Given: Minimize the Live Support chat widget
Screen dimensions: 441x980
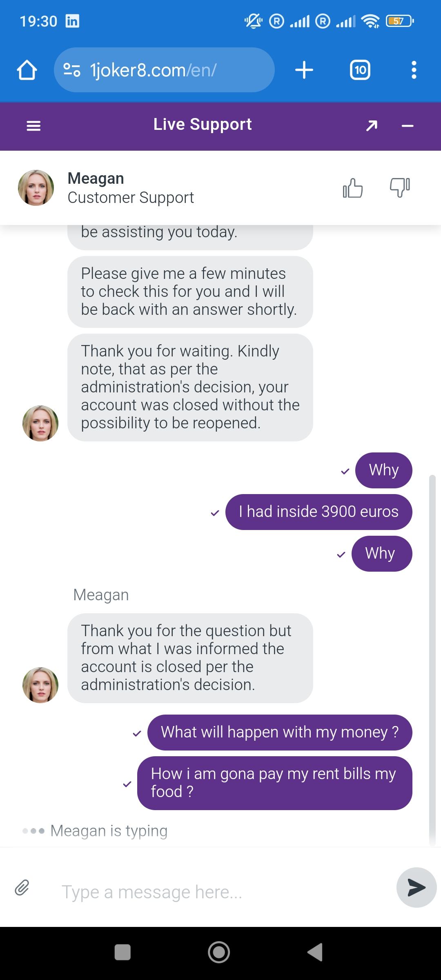Looking at the screenshot, I should [x=408, y=126].
